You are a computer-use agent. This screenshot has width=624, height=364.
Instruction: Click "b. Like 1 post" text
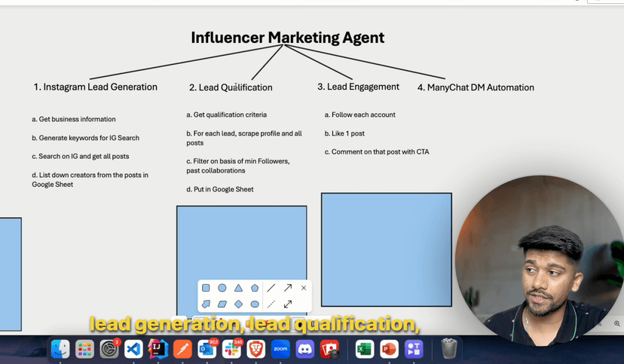(x=344, y=133)
